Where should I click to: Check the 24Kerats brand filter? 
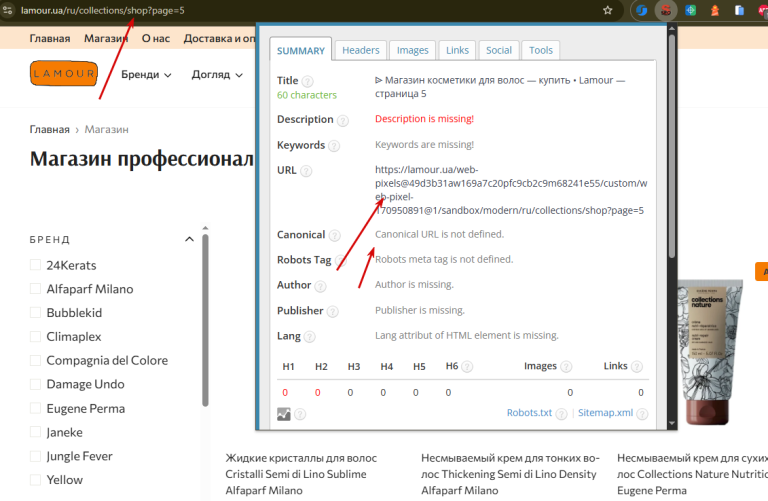click(x=35, y=265)
